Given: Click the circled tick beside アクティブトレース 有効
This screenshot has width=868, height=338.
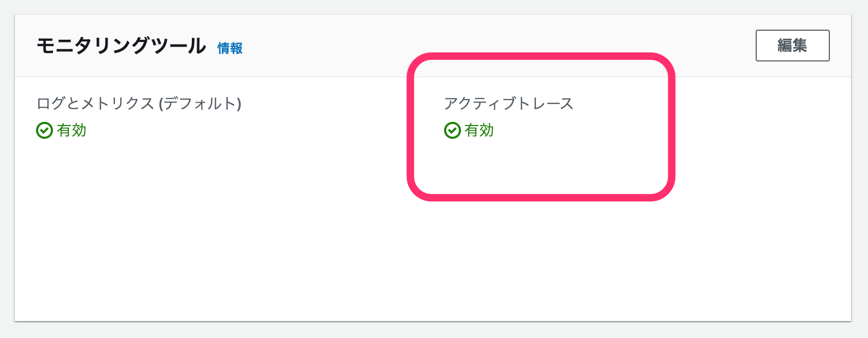Looking at the screenshot, I should click(452, 130).
